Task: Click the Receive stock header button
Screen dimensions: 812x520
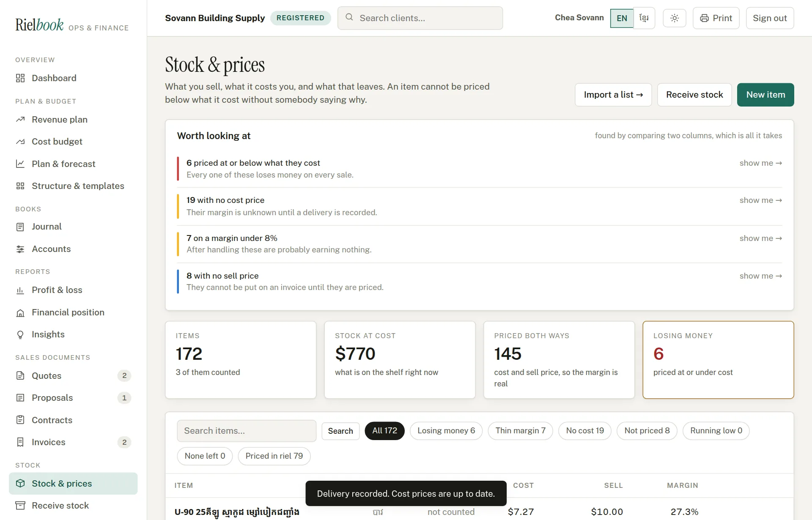Action: [x=694, y=95]
